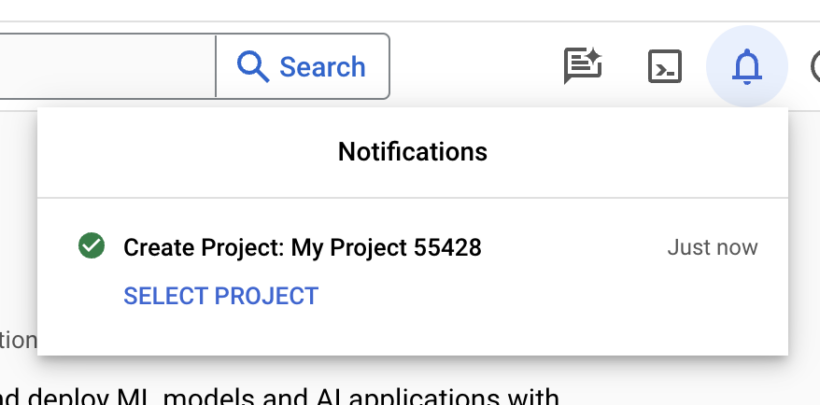Open the Gemini AI chat icon
This screenshot has height=405, width=820.
tap(582, 66)
